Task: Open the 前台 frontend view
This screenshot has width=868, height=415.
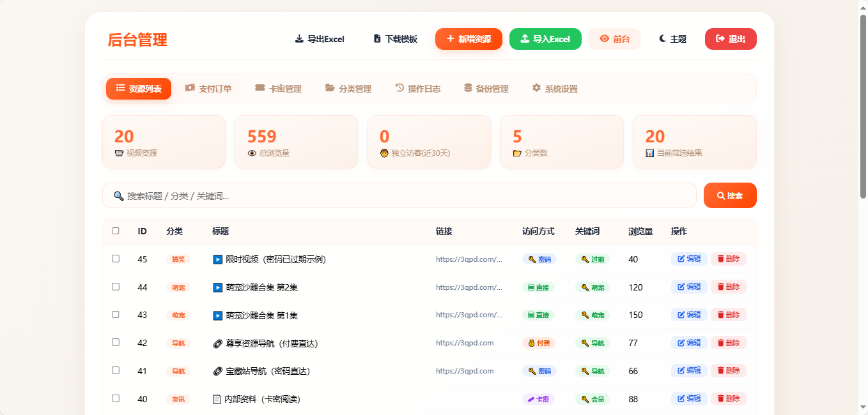Action: (614, 39)
